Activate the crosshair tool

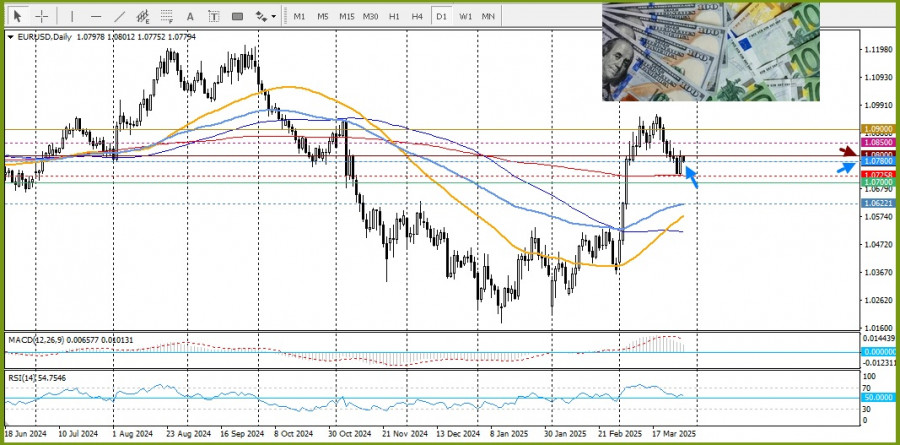click(x=42, y=16)
